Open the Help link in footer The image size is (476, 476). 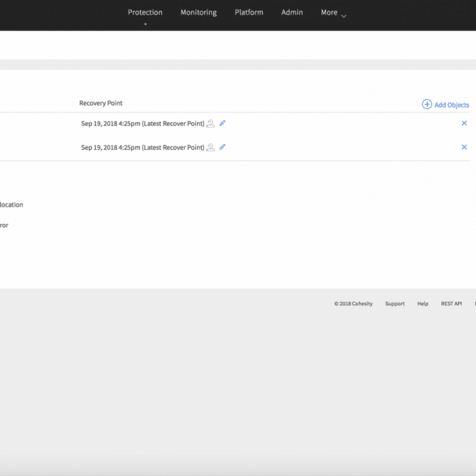422,304
